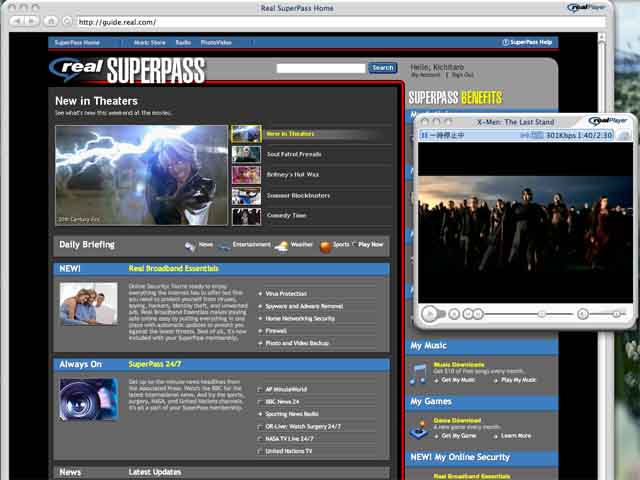Viewport: 640px width, 480px height.
Task: Open the SuperPass 24/7 heading link
Action: point(155,364)
